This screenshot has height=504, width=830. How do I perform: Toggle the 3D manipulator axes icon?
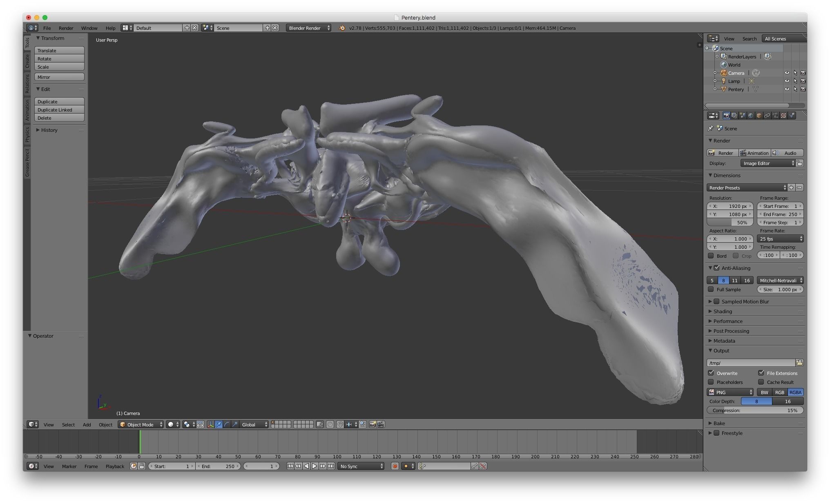(x=210, y=424)
